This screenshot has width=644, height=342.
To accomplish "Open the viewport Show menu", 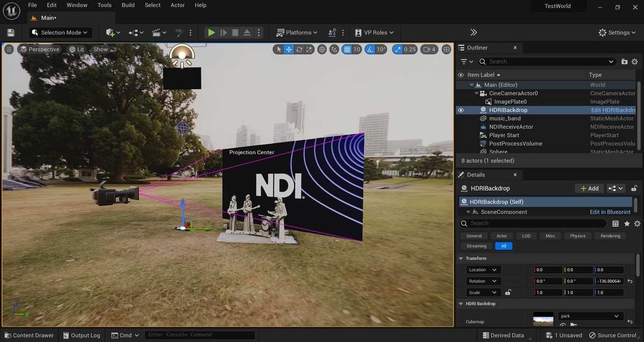I will [x=101, y=49].
